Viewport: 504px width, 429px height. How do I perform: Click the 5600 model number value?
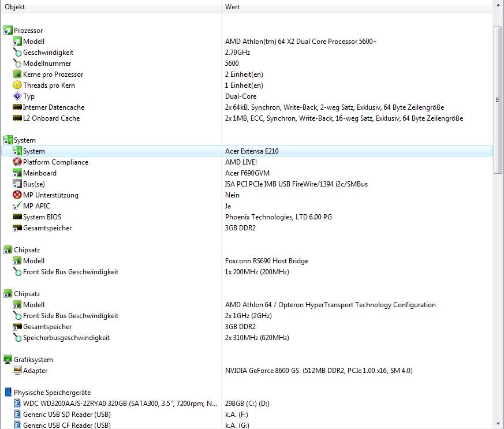point(232,64)
